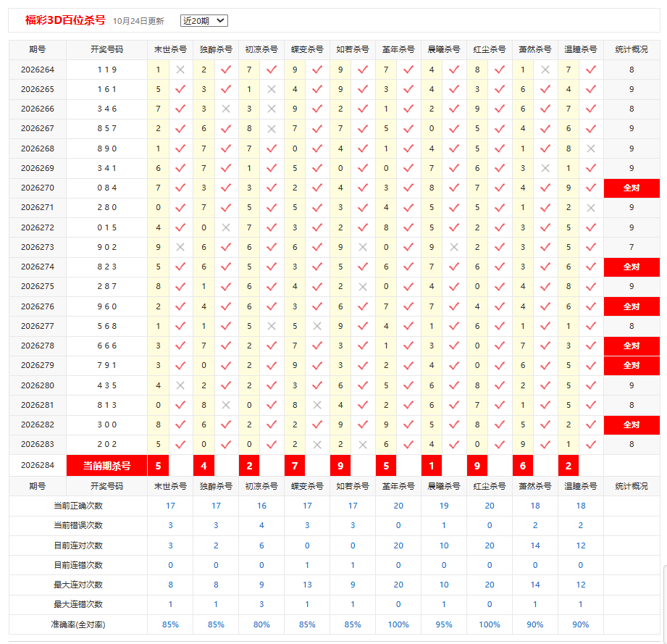Click the 独醉杀号 check mark in row 2026265

point(226,89)
